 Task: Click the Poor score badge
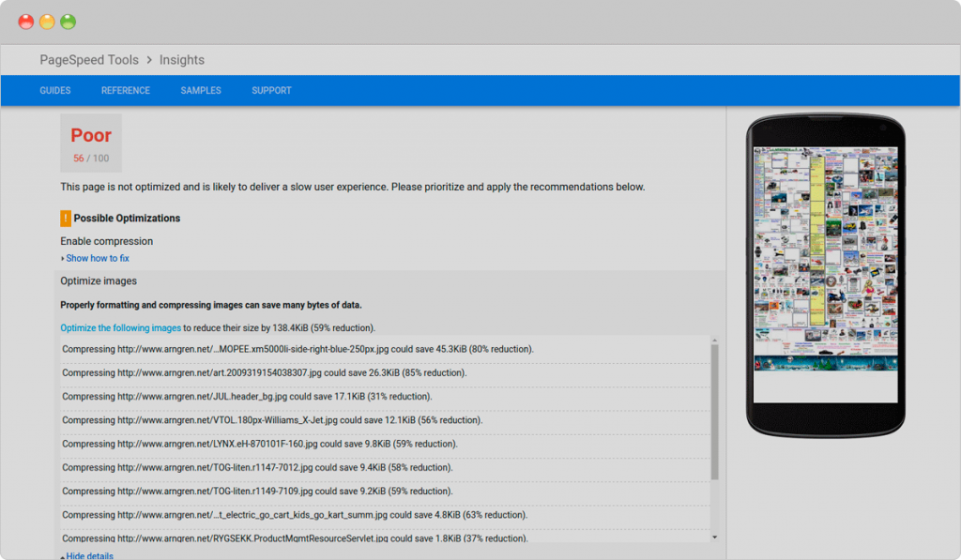tap(91, 143)
